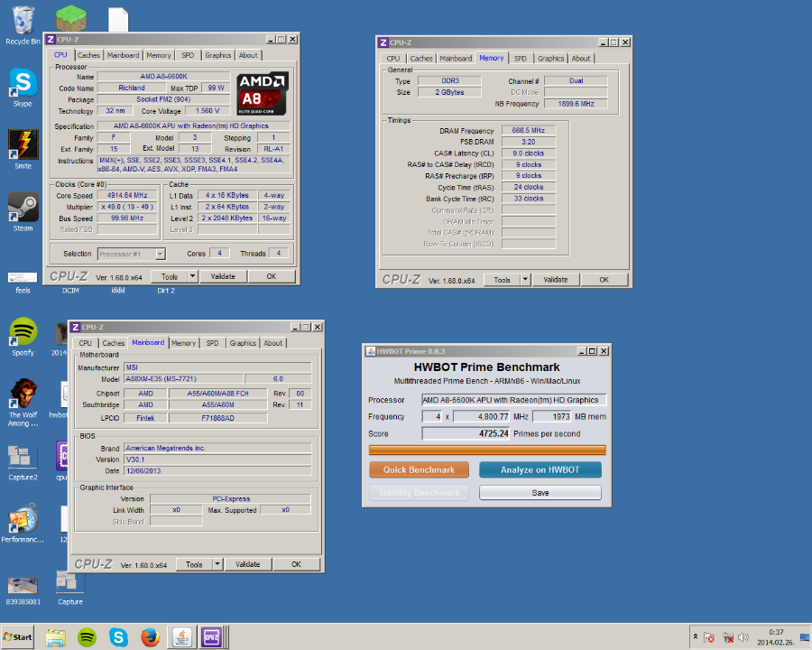The image size is (812, 650).
Task: Click the Action Center flag tray icon
Action: click(709, 637)
